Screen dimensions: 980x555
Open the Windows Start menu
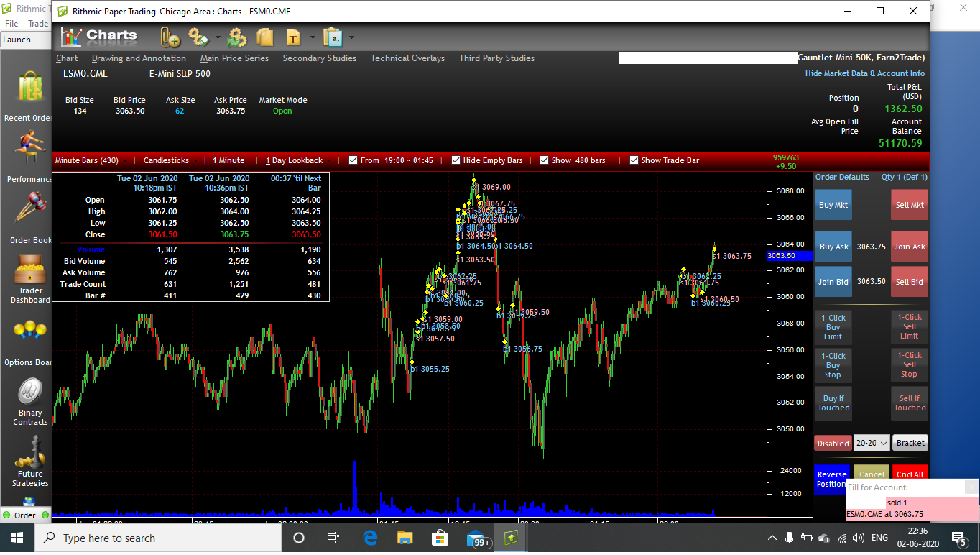pyautogui.click(x=17, y=538)
